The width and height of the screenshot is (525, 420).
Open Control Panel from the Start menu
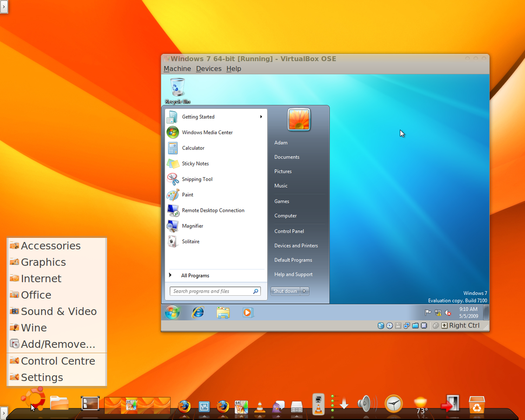pyautogui.click(x=289, y=231)
